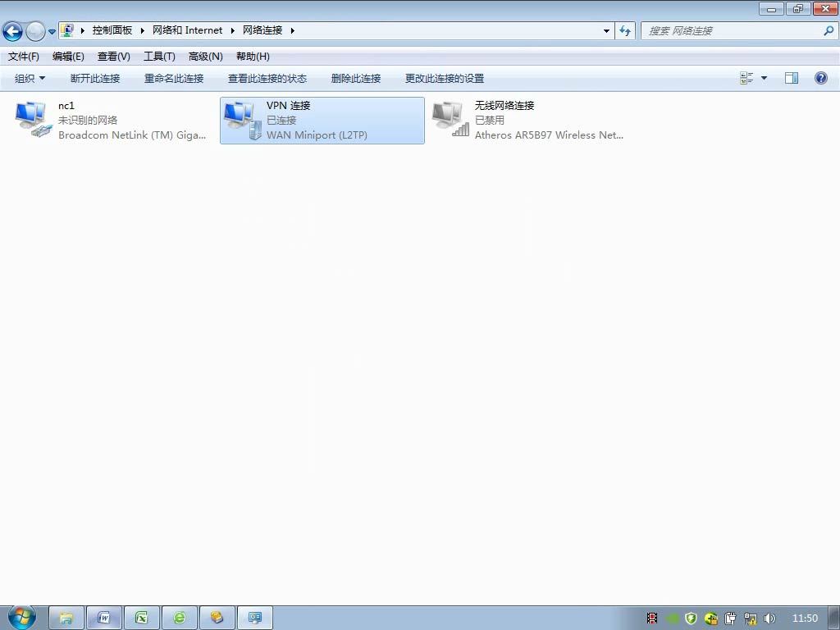Click the power plug tray icon
This screenshot has height=630, width=840.
pyautogui.click(x=731, y=619)
